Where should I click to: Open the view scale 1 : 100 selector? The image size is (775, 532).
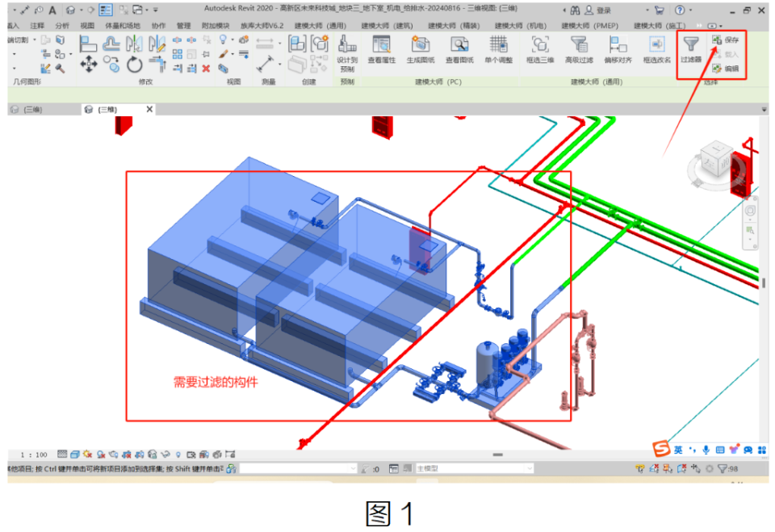tap(34, 455)
